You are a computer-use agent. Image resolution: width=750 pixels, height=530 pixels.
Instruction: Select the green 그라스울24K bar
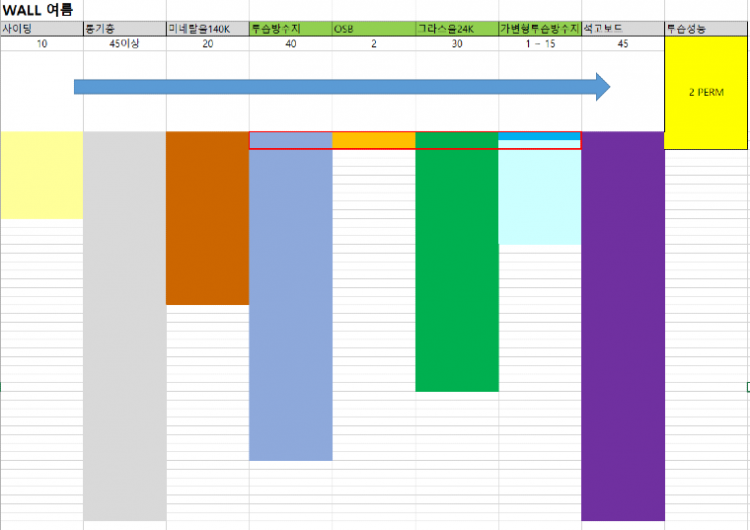(x=456, y=270)
